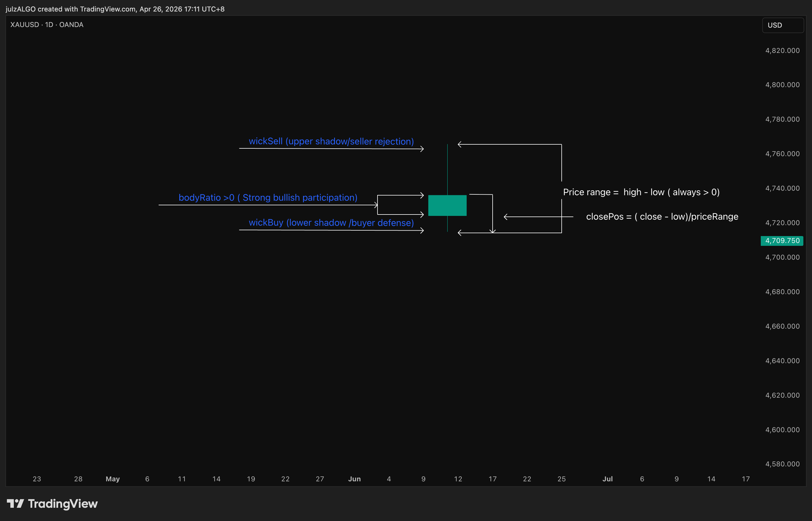
Task: Click the 4,720.000 price axis label
Action: (783, 223)
